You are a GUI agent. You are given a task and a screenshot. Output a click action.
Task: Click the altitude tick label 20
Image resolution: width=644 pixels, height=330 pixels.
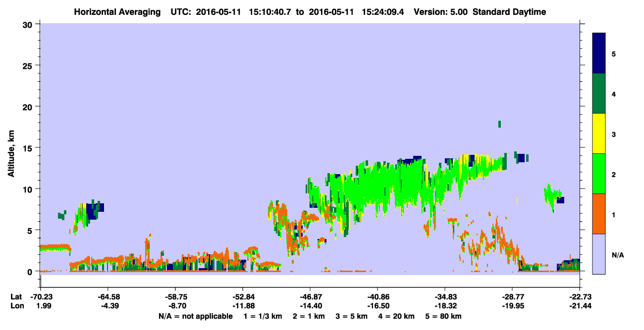(x=29, y=106)
